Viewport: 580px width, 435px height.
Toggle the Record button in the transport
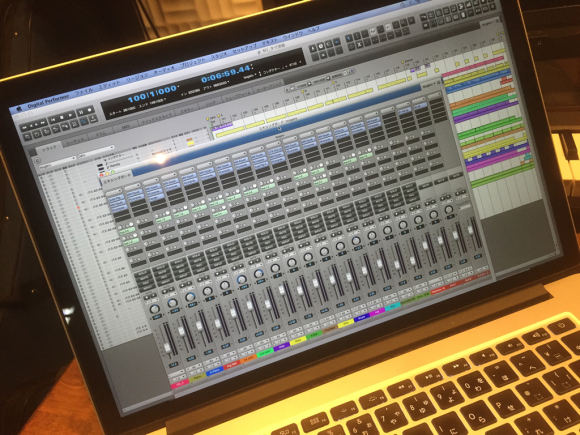89,110
